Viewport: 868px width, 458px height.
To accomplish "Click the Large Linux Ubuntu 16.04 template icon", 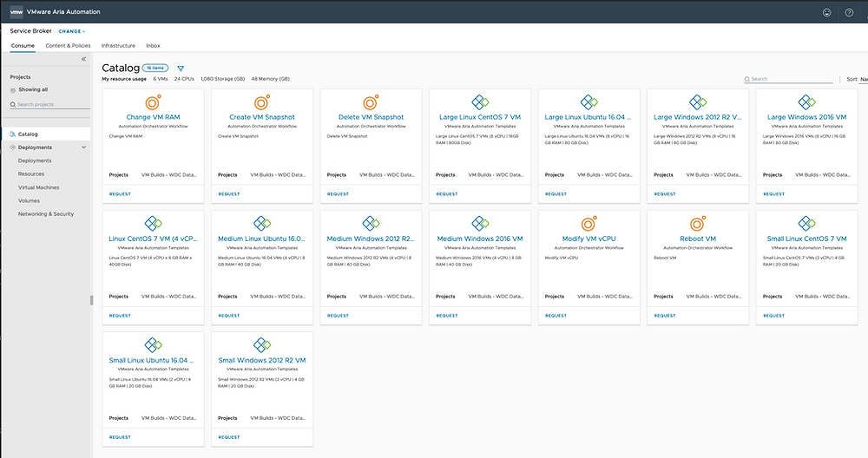I will pyautogui.click(x=589, y=101).
